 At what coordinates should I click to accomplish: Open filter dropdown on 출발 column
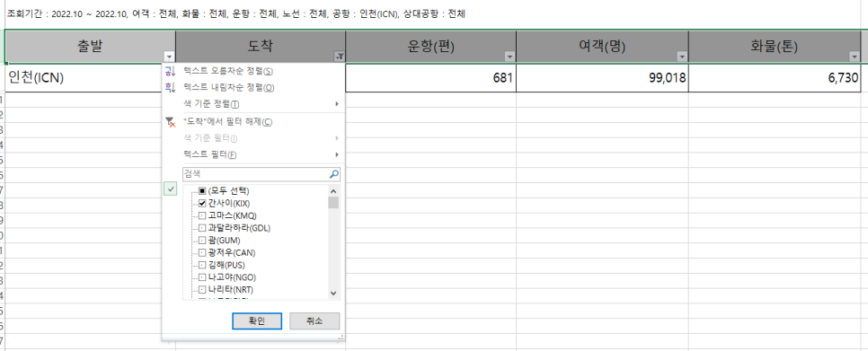pyautogui.click(x=170, y=57)
